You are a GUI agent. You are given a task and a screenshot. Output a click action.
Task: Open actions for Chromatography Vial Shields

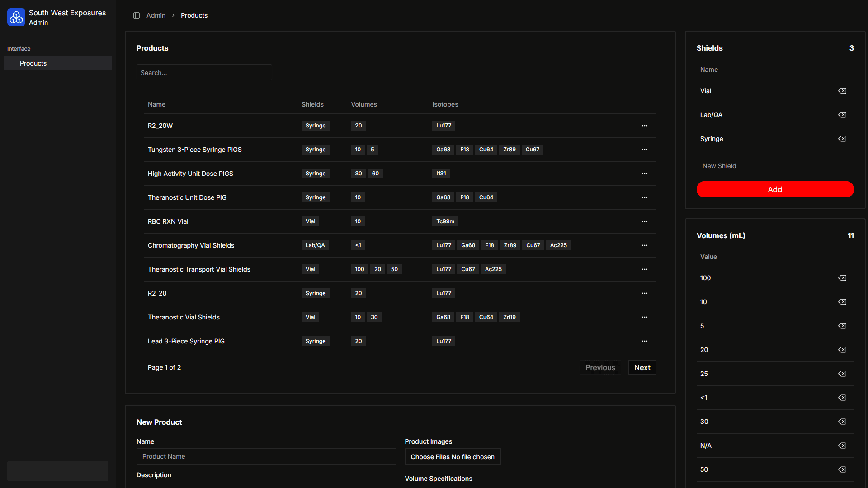[644, 245]
